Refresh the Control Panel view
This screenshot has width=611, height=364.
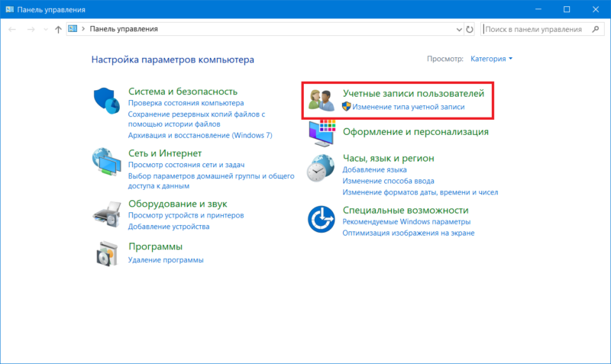(470, 29)
